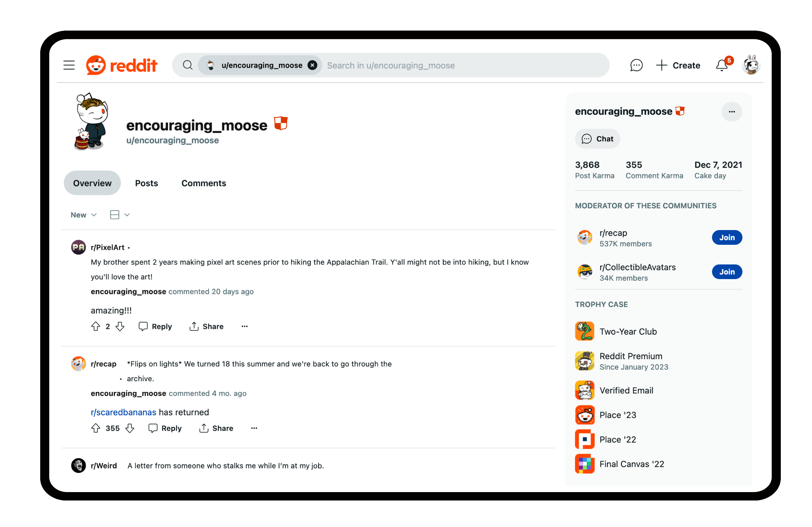Open profile options ellipsis in sidebar
Screen dimensions: 812x527
732,112
